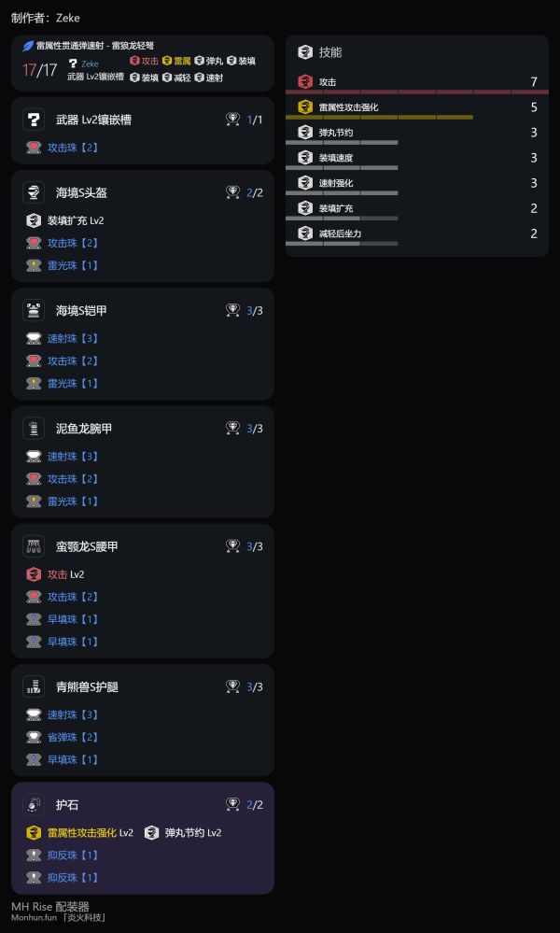Screen dimensions: 560x933
Task: Select the 泥鱼龙腕甲 arm armor icon
Action: (34, 429)
